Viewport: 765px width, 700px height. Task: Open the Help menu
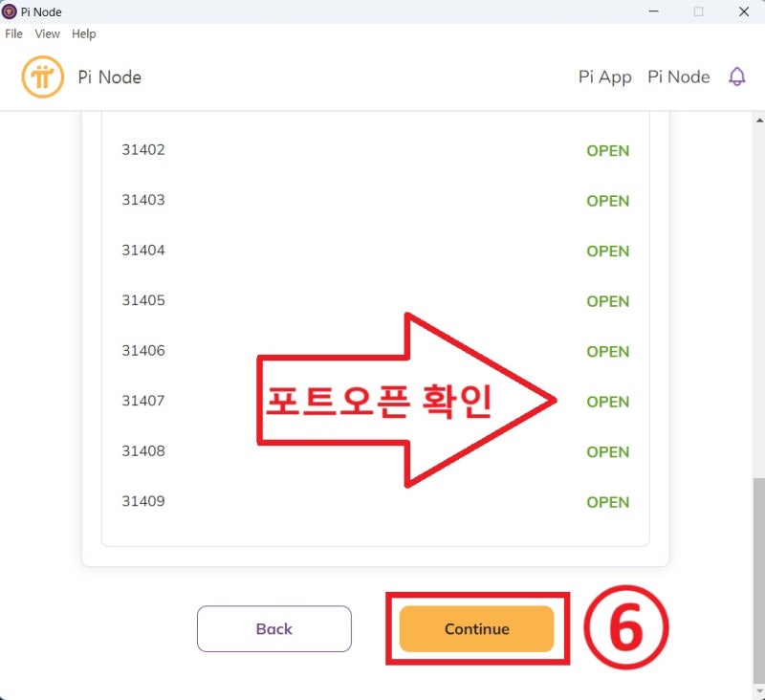tap(83, 33)
